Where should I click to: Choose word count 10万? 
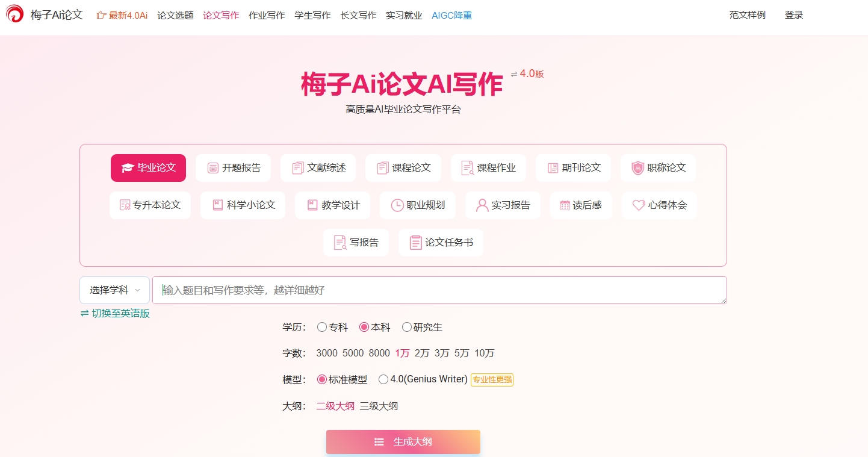click(485, 353)
